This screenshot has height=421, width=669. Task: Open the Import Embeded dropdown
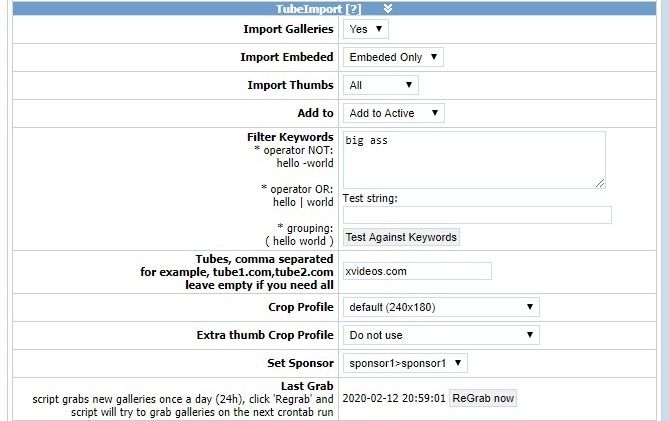tap(393, 57)
